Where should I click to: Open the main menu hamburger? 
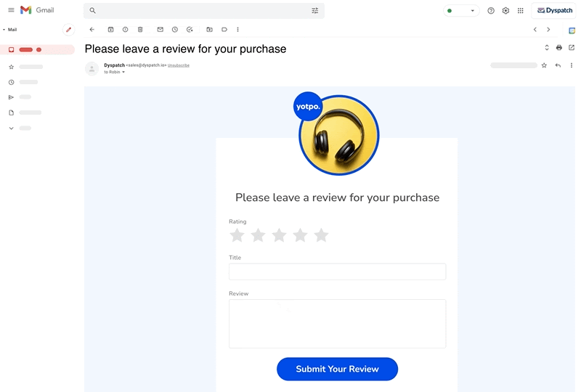point(11,10)
